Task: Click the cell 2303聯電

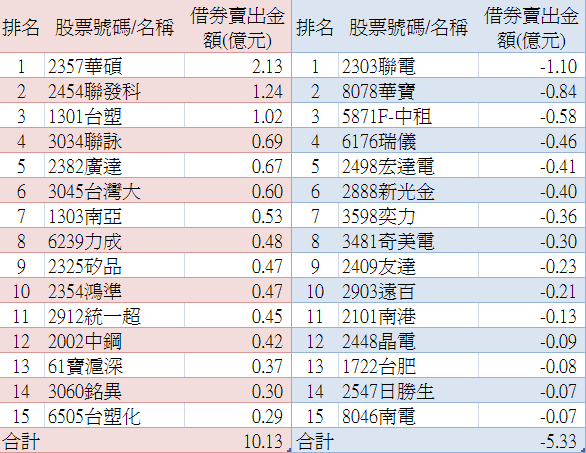Action: [x=408, y=65]
